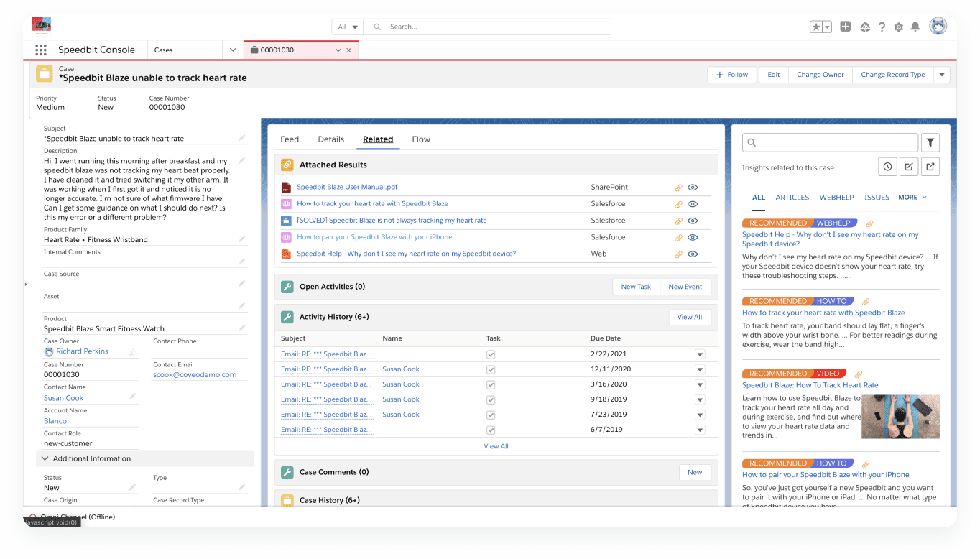This screenshot has width=980, height=559.
Task: Click the Follow button
Action: point(733,75)
